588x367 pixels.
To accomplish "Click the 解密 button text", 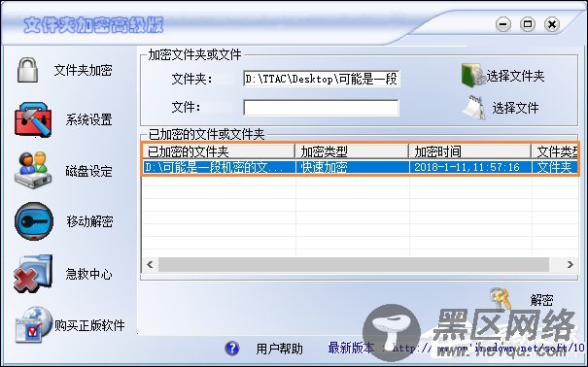I will [542, 300].
